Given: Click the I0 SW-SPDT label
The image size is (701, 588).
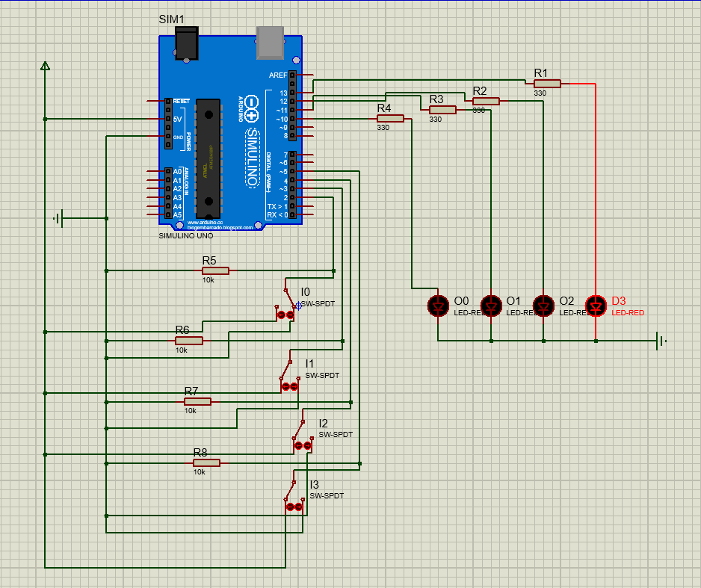Looking at the screenshot, I should (318, 304).
